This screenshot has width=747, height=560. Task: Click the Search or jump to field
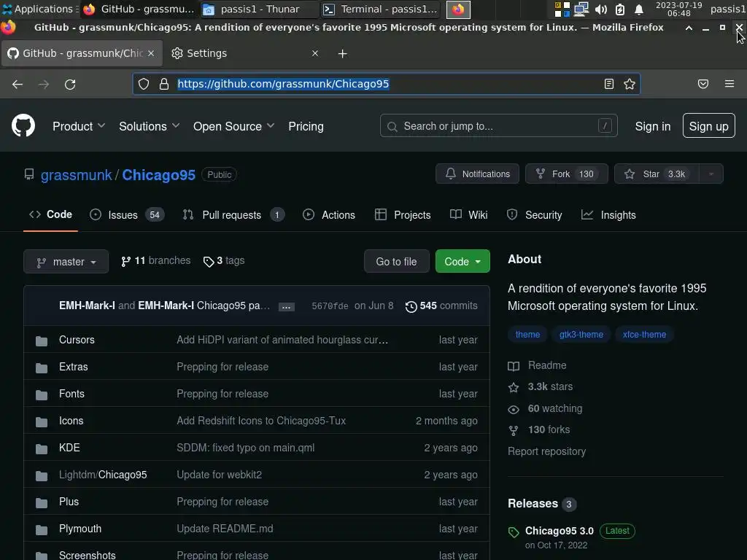(x=498, y=125)
